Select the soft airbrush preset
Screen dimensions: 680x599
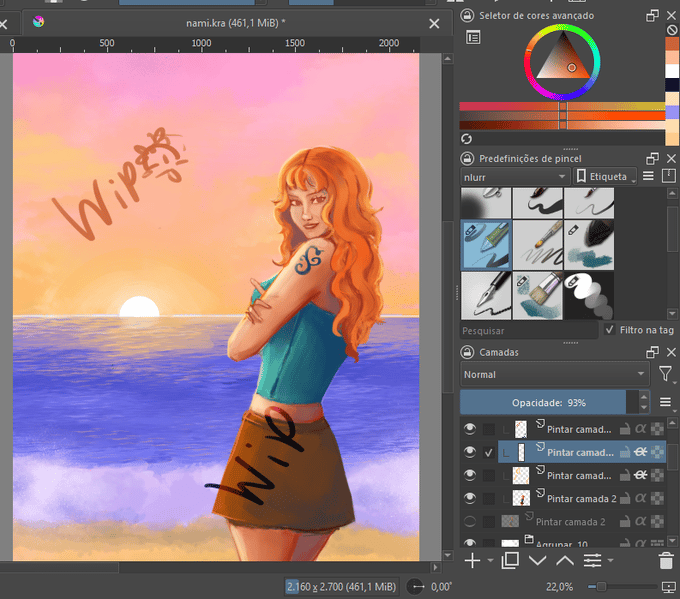pyautogui.click(x=486, y=203)
